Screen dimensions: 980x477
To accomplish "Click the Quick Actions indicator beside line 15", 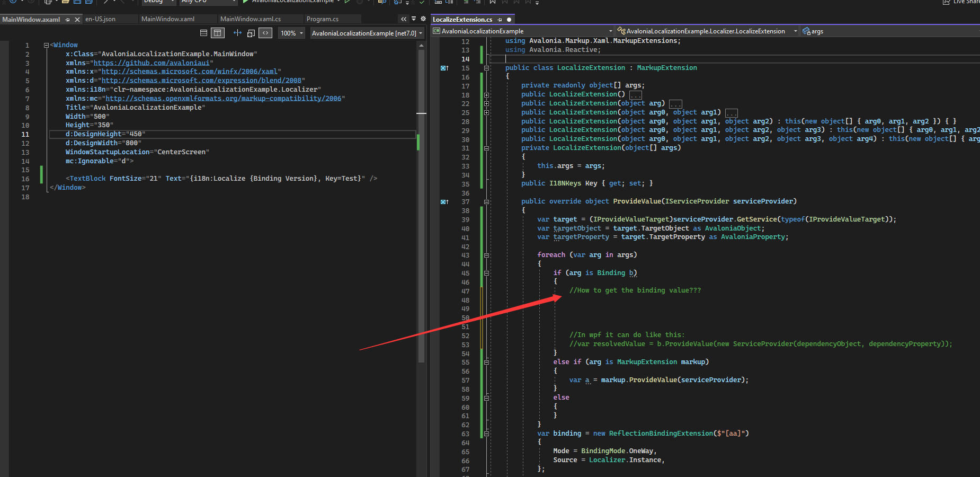I will point(443,68).
